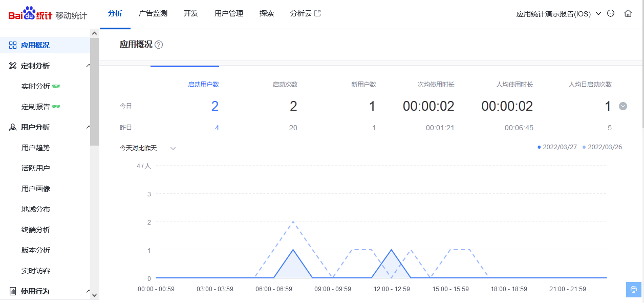Screen dimensions: 644x303
Task: Open the 用户管理 menu item
Action: (228, 13)
